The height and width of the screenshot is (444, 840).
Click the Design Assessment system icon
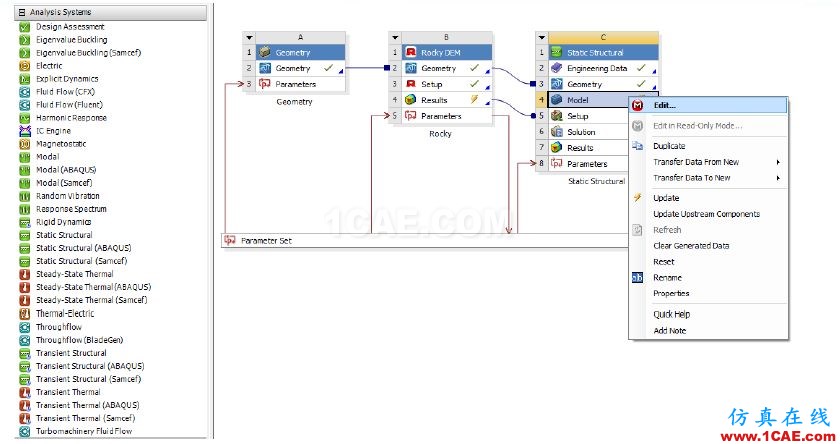24,27
